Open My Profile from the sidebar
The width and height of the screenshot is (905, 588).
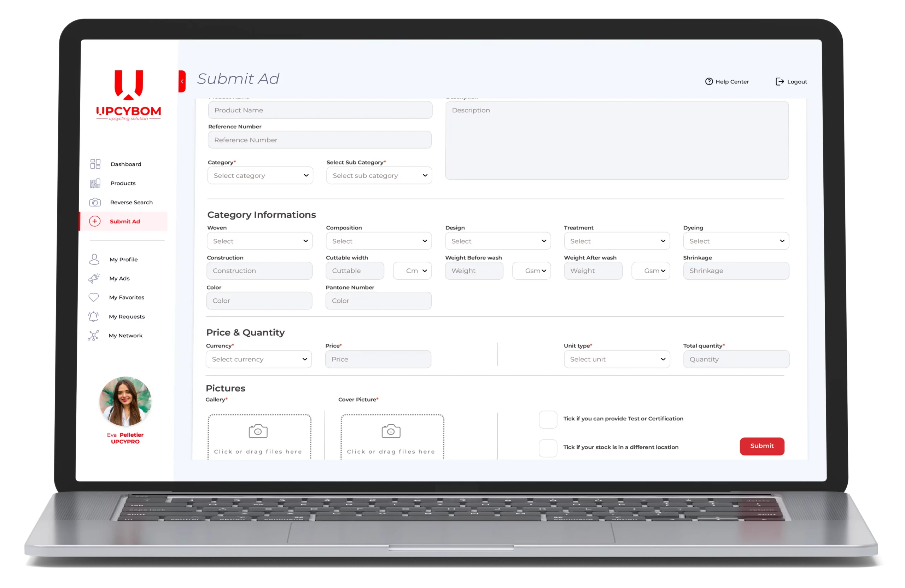coord(123,260)
